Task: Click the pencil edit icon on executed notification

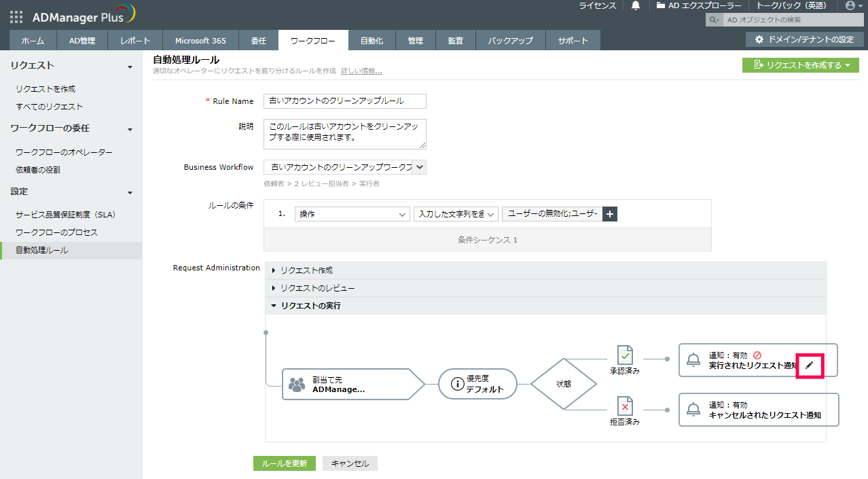Action: coord(809,366)
